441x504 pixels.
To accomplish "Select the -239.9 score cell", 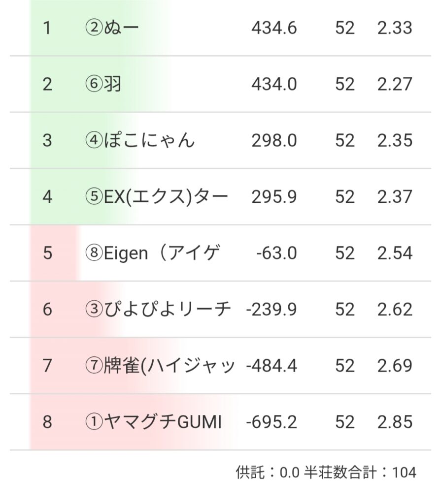I will [271, 310].
